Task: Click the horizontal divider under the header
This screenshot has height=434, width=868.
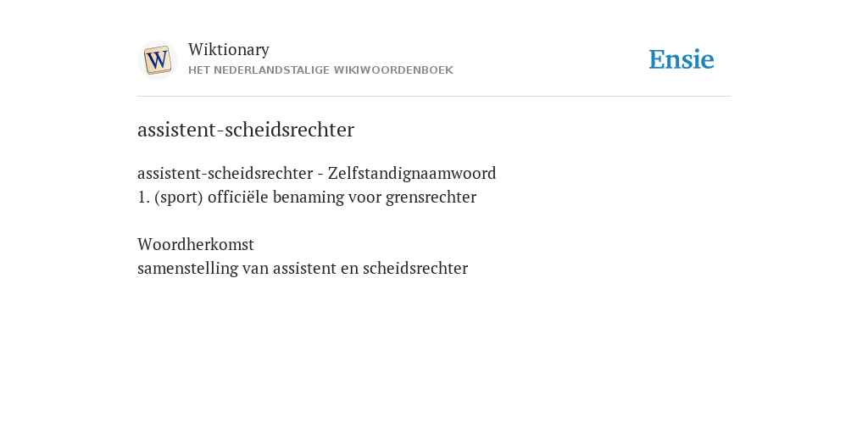Action: [x=434, y=97]
